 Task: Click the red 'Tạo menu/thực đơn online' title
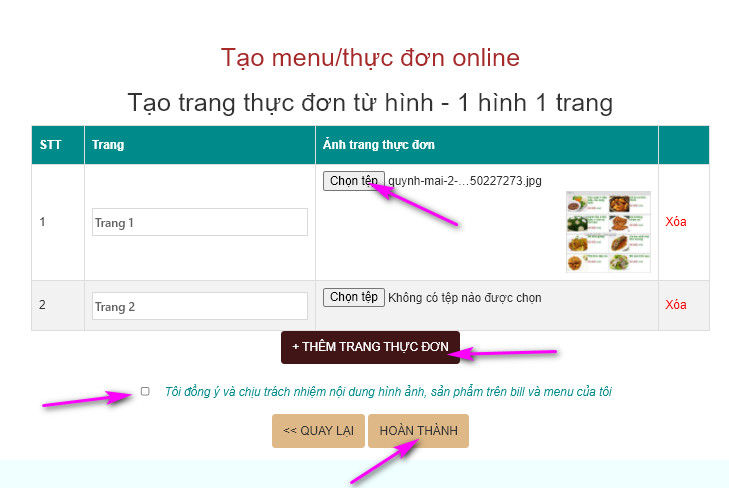click(x=370, y=57)
